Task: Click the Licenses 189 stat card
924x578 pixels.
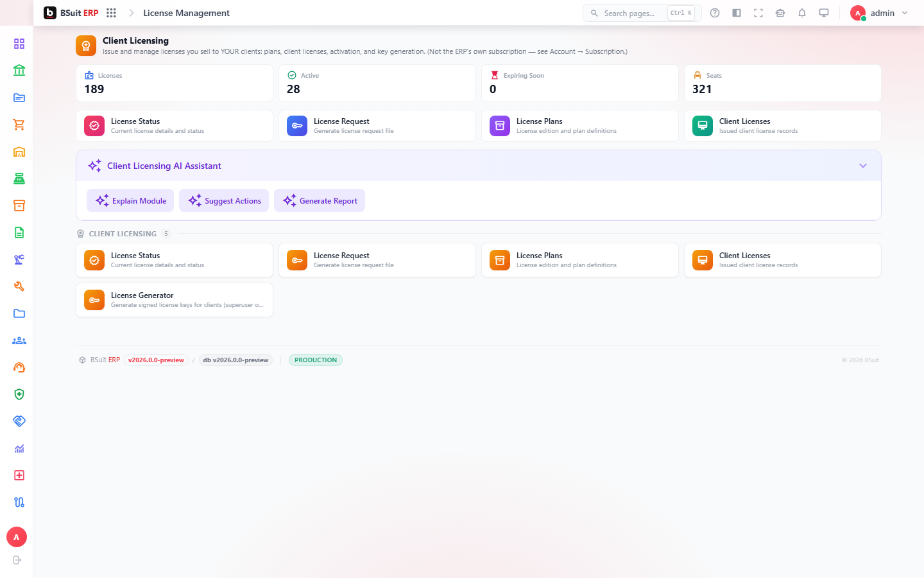Action: (x=175, y=83)
